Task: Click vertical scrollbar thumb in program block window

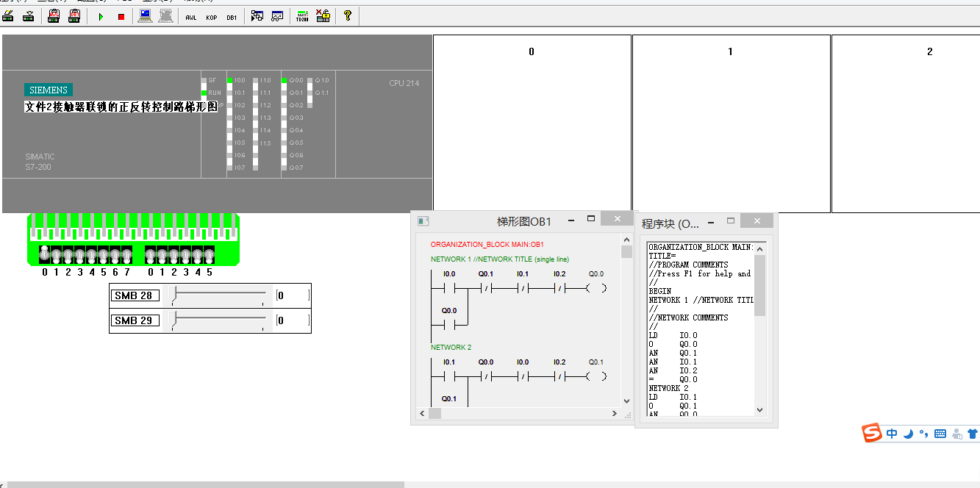Action: pos(759,285)
